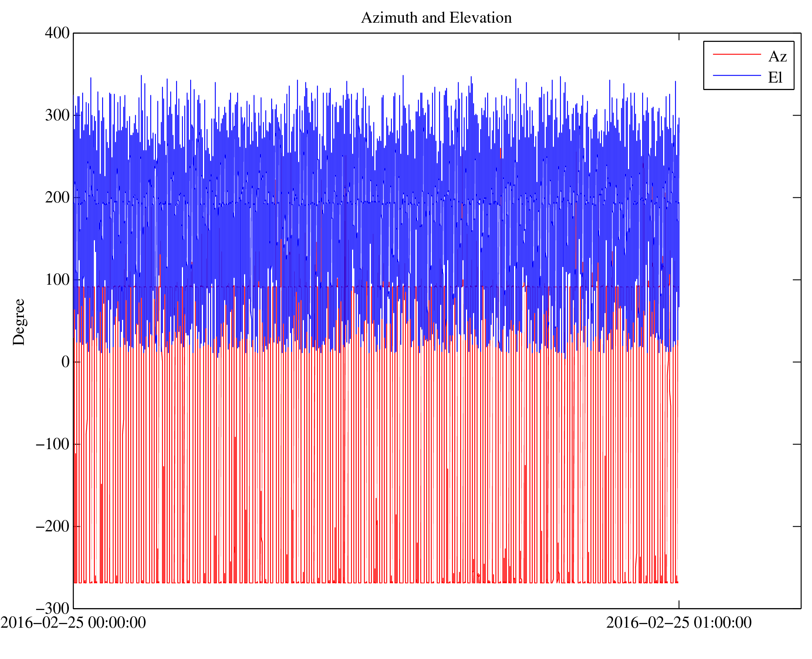Click the 400 y-axis tick label

tap(57, 33)
